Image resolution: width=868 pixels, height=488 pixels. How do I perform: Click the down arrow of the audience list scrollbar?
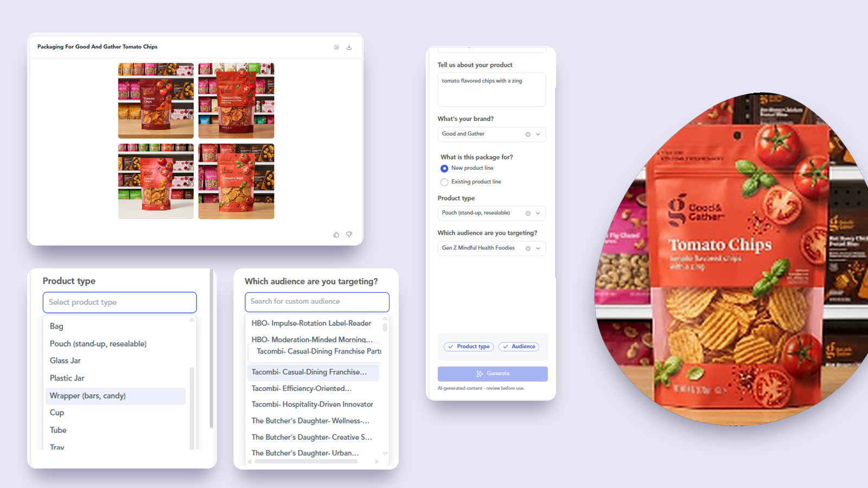point(385,453)
